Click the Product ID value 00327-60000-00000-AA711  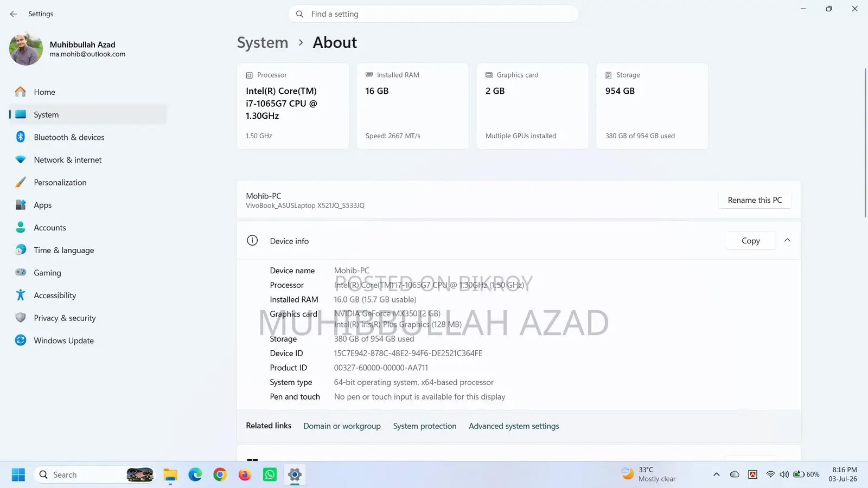click(381, 368)
